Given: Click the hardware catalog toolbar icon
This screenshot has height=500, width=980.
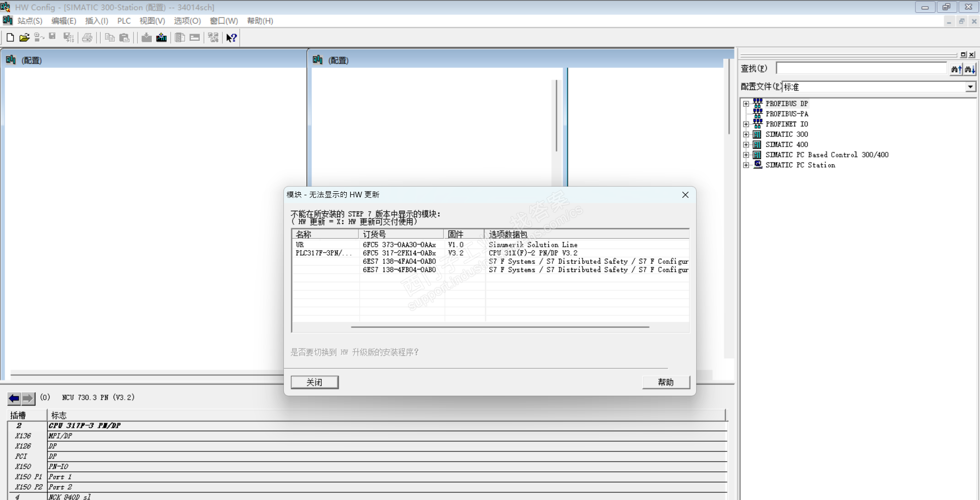Looking at the screenshot, I should tap(180, 37).
